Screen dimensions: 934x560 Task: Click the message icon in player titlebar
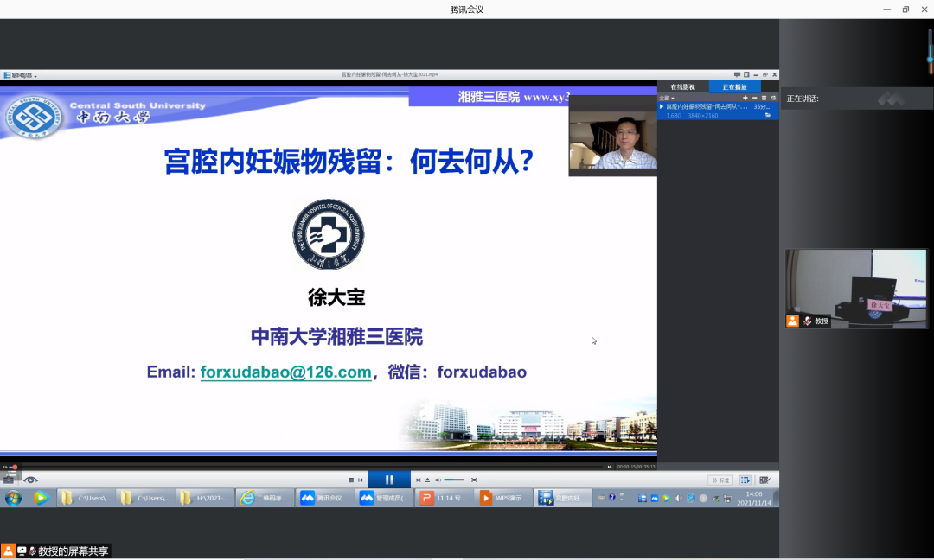737,75
